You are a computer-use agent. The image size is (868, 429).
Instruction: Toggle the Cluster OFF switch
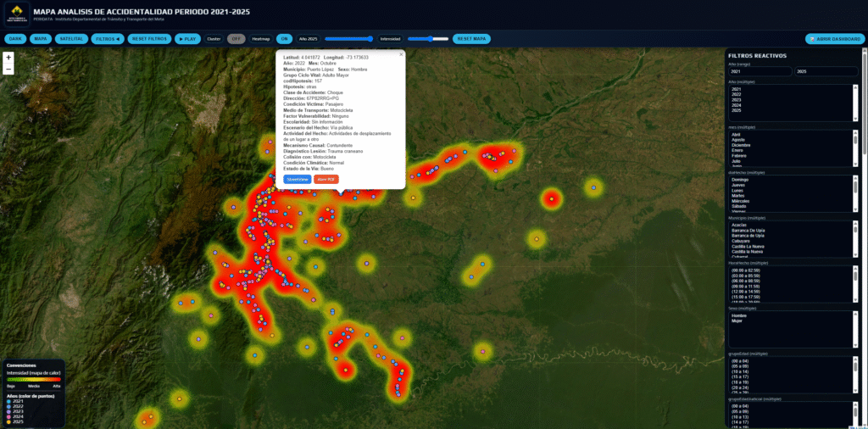pos(236,39)
